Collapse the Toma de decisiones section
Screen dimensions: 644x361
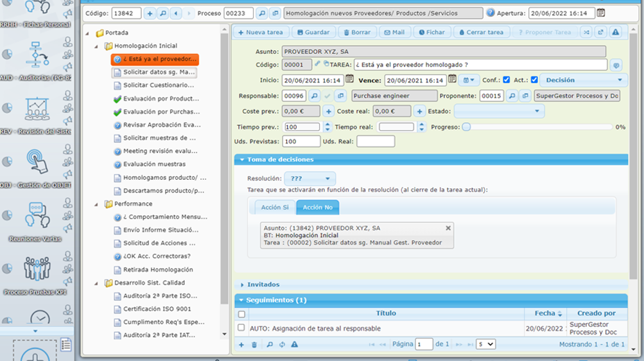click(x=242, y=160)
